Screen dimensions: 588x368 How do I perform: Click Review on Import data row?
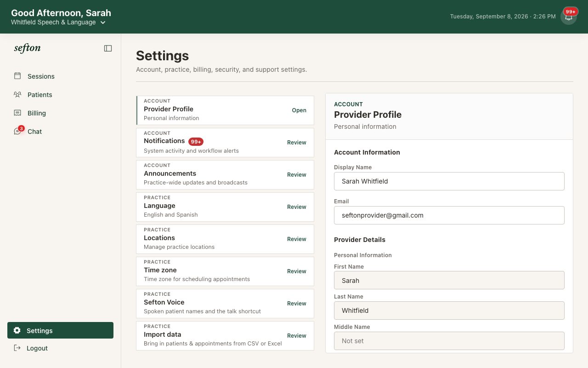pos(297,336)
